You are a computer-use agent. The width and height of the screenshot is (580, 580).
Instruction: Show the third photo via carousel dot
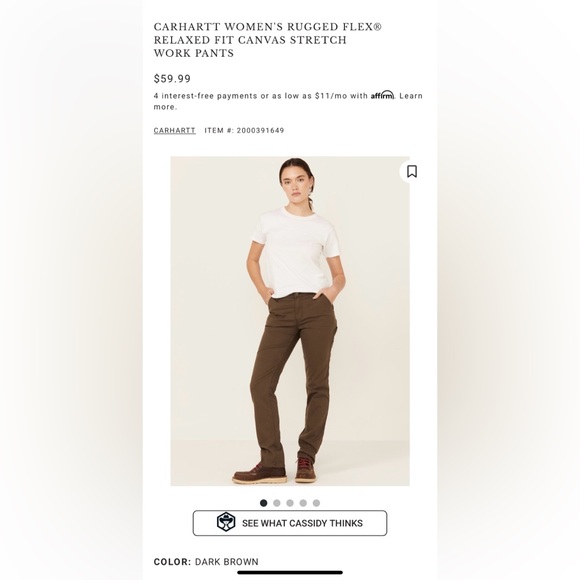290,503
